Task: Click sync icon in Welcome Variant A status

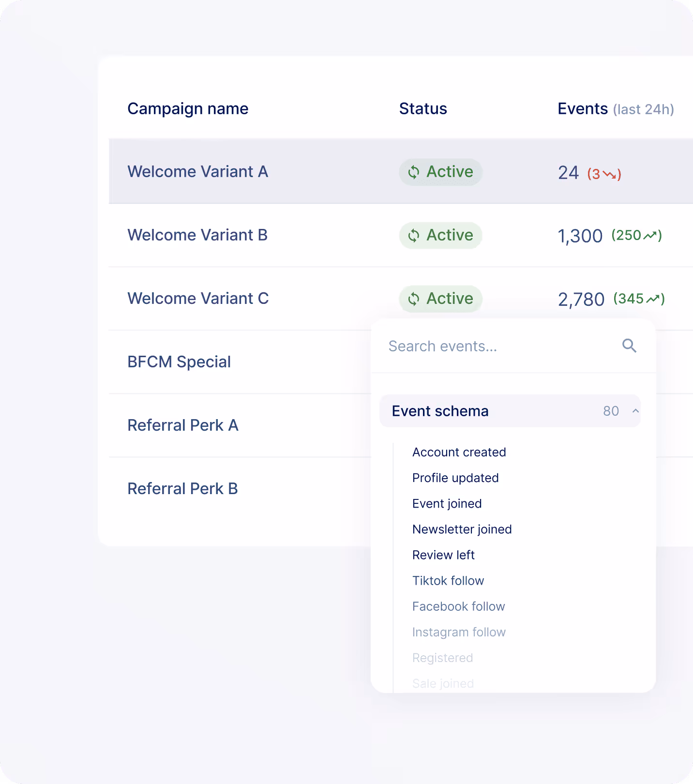Action: pyautogui.click(x=413, y=172)
